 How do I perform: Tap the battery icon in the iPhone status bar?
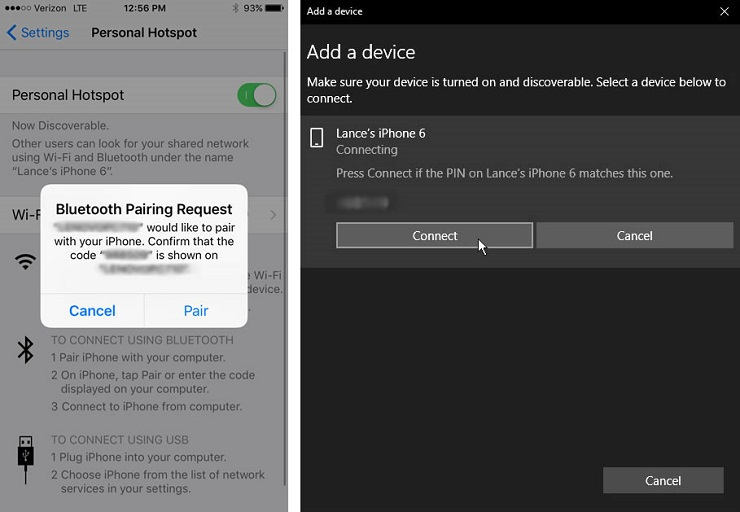(x=275, y=8)
